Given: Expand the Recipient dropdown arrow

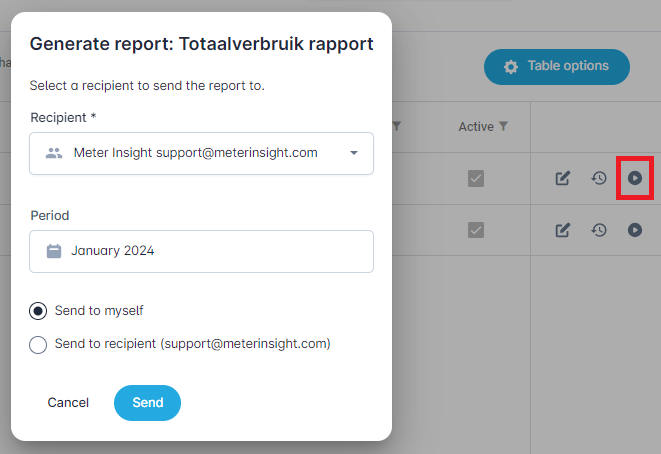Looking at the screenshot, I should [354, 153].
